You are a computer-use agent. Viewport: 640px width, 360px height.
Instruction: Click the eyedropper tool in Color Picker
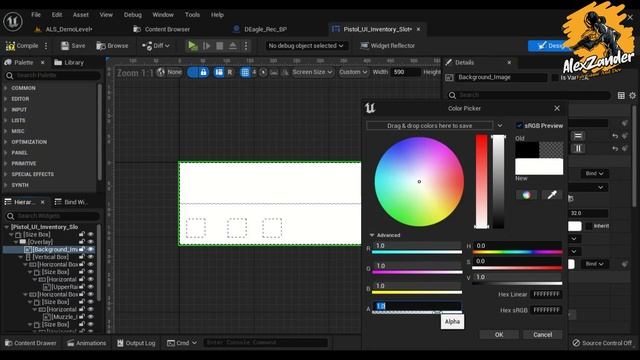click(x=552, y=195)
